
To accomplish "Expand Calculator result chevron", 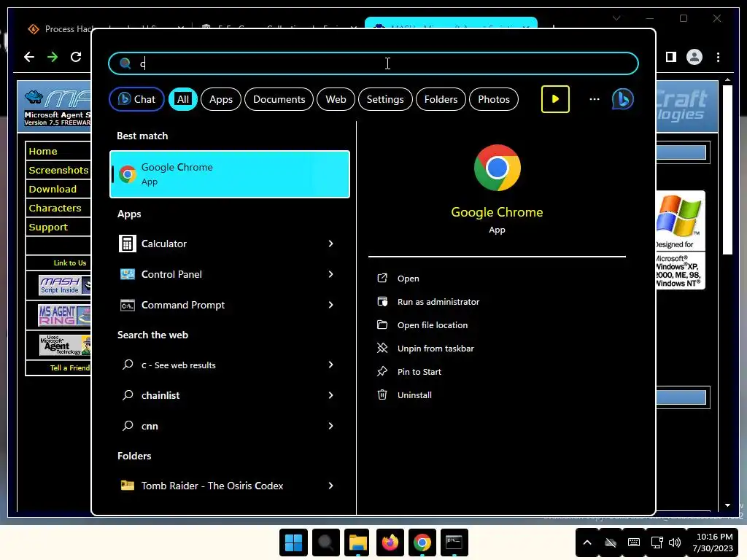I will pyautogui.click(x=330, y=244).
